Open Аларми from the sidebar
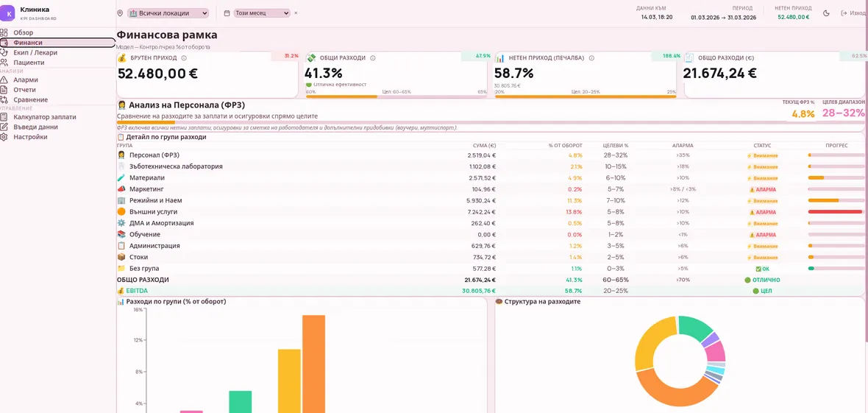This screenshot has width=868, height=413. [x=57, y=80]
